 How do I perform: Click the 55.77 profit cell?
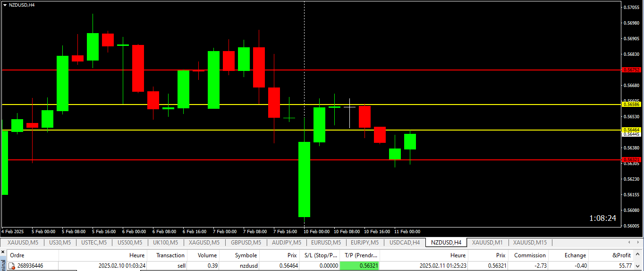click(611, 266)
